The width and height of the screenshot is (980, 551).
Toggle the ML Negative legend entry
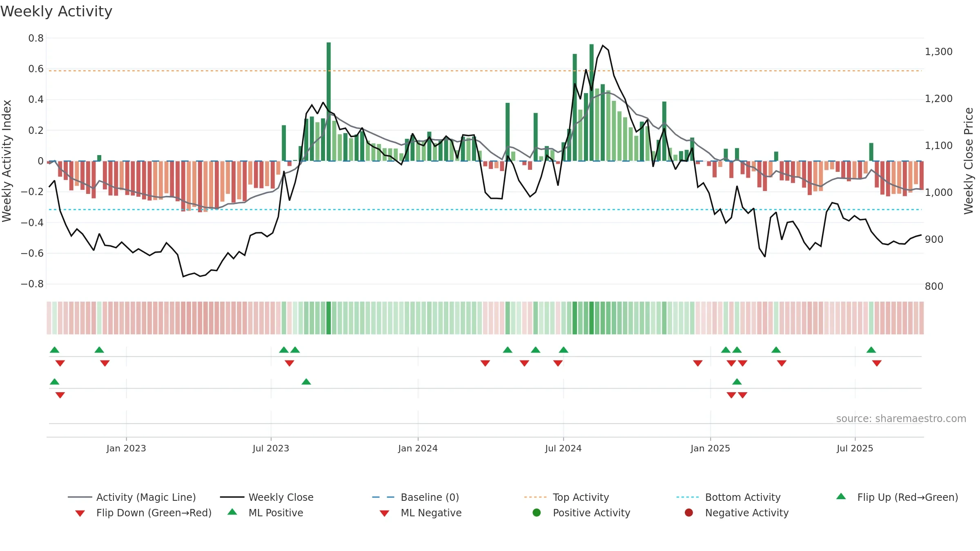pos(421,513)
